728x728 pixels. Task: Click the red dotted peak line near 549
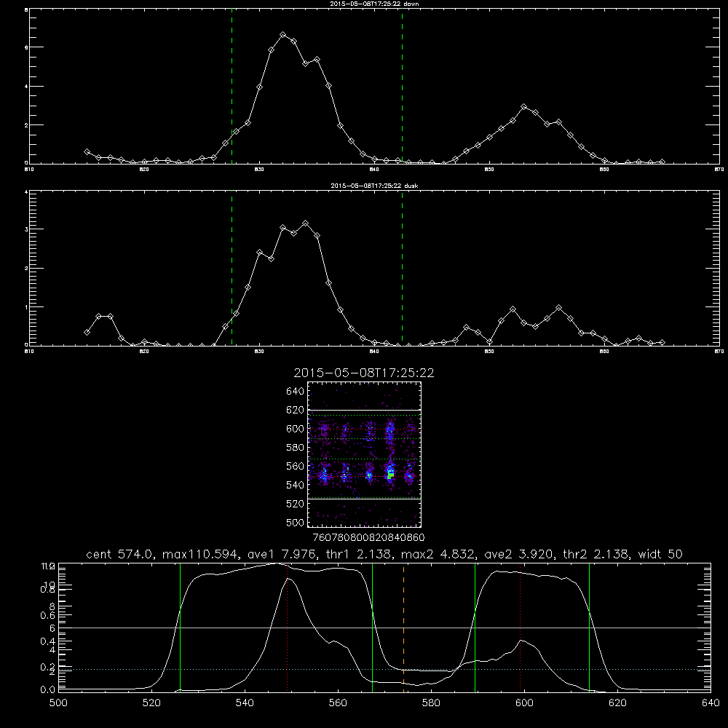click(288, 627)
